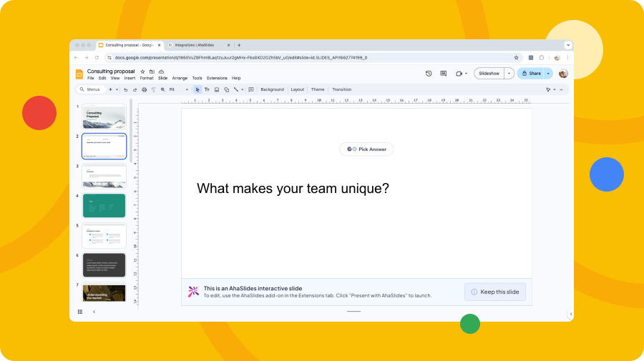Collapse the toolbar with the up chevron
The height and width of the screenshot is (361, 644).
[561, 89]
